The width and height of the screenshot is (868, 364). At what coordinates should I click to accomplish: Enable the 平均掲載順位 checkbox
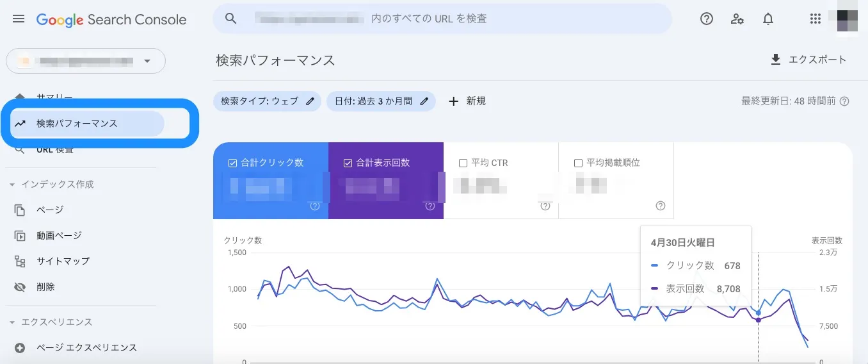click(x=578, y=163)
